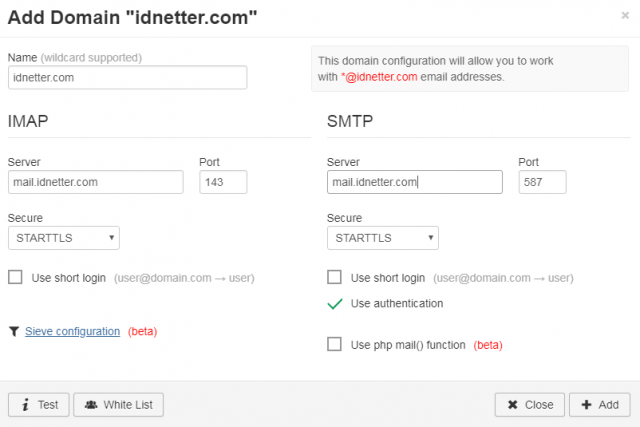Select the IMAP Port field showing 143
The image size is (640, 427).
click(x=223, y=182)
